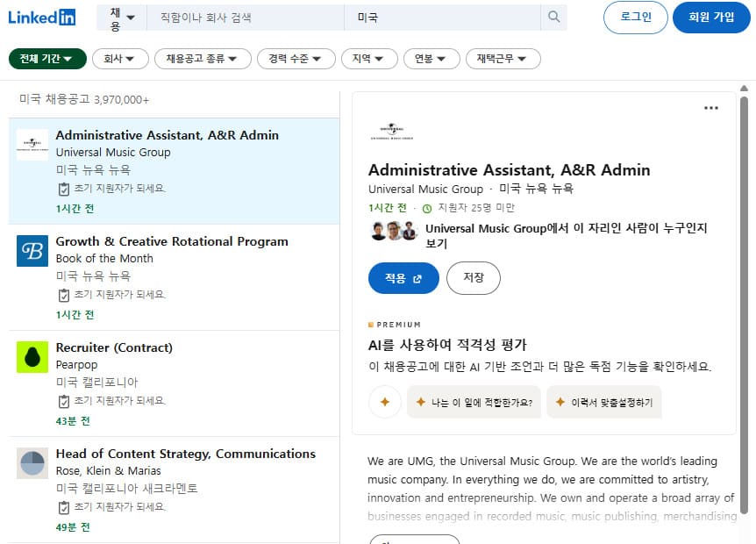Expand the 연봉 salary filter
This screenshot has width=756, height=544.
[431, 59]
